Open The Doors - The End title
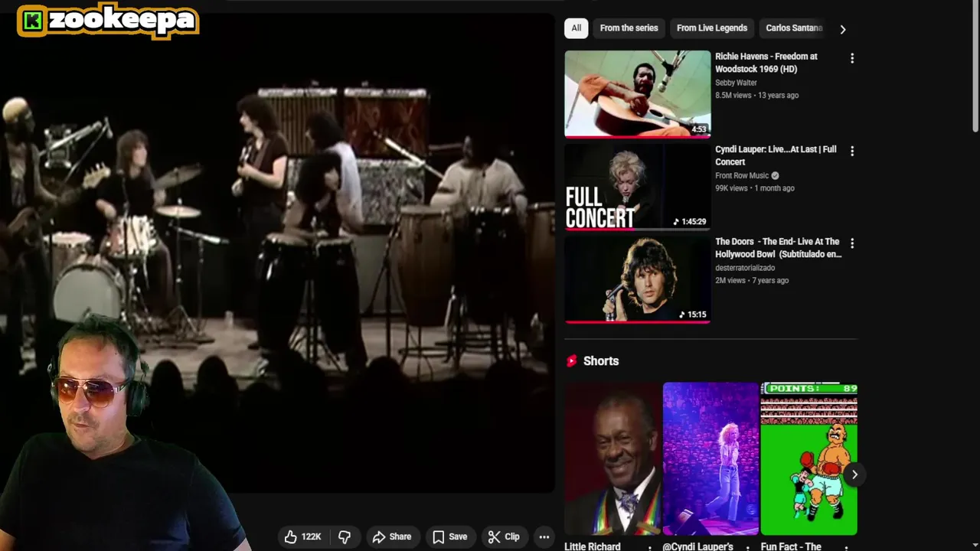 779,248
